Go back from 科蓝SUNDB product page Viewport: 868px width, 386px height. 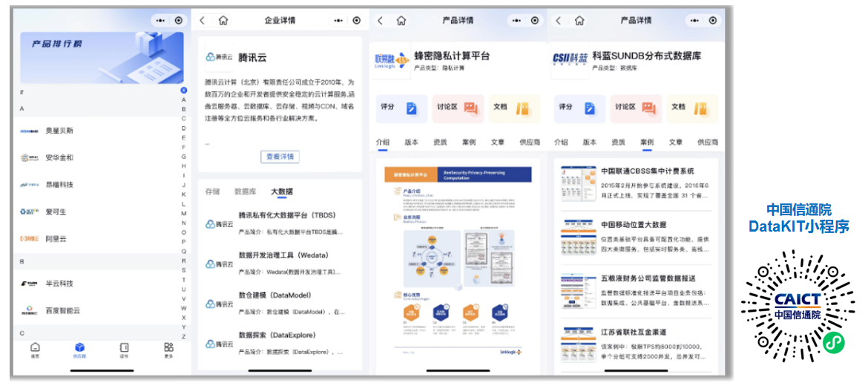click(x=558, y=21)
